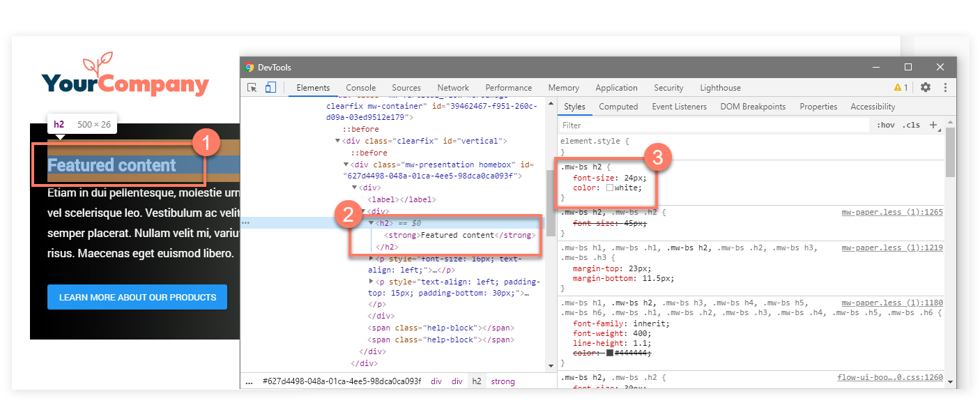
Task: Switch to the Console tab
Action: 360,87
